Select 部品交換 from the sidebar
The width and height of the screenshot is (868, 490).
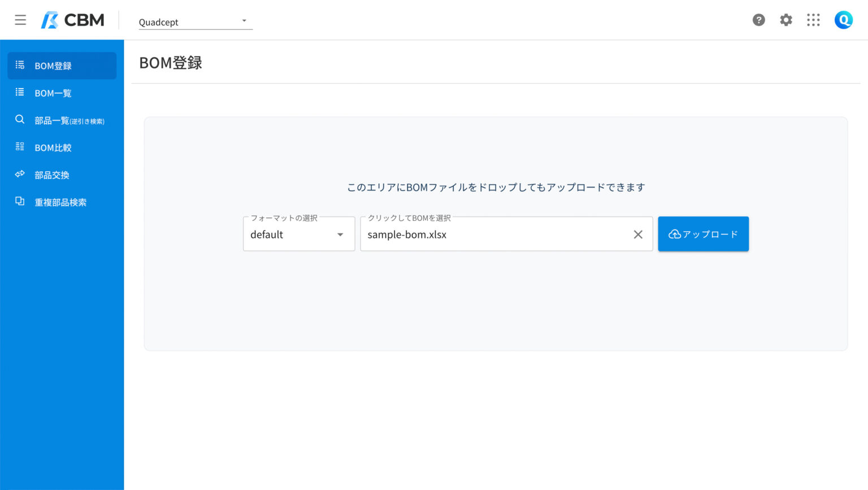click(x=52, y=175)
